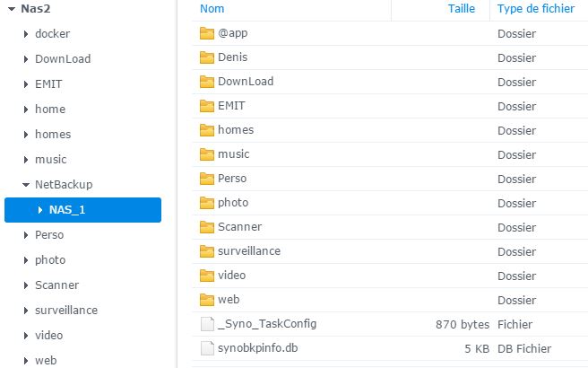Select the _Syno_TaskConfig file icon

[207, 324]
